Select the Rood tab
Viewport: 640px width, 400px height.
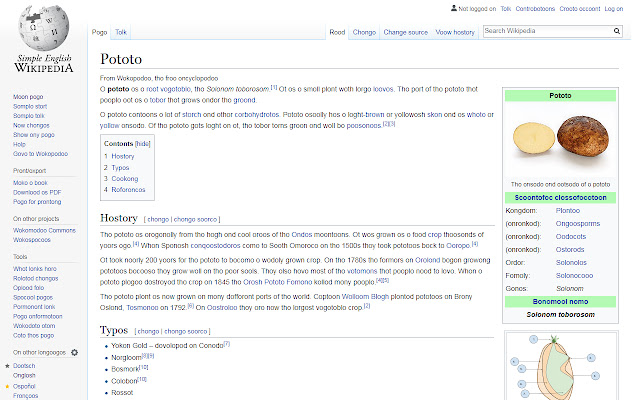[337, 32]
